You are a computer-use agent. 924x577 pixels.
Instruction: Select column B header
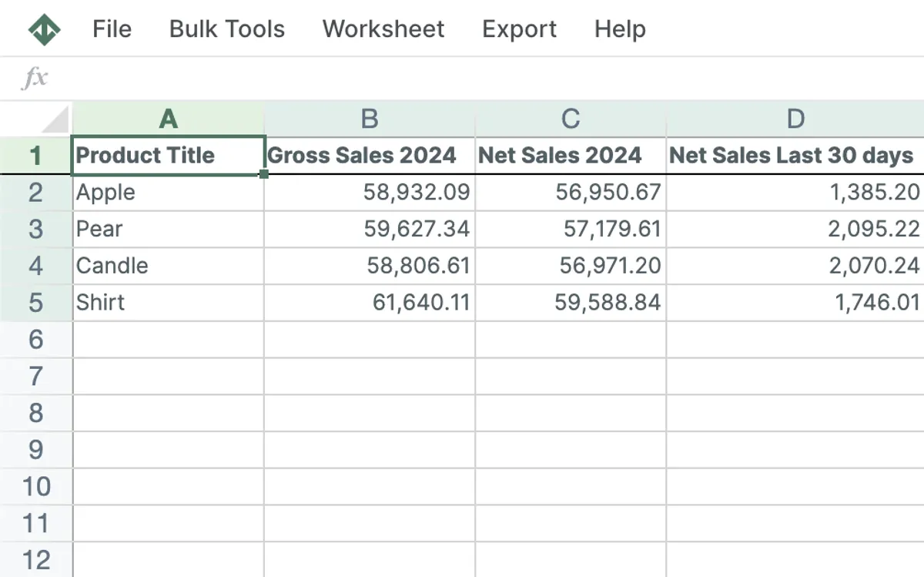[369, 119]
